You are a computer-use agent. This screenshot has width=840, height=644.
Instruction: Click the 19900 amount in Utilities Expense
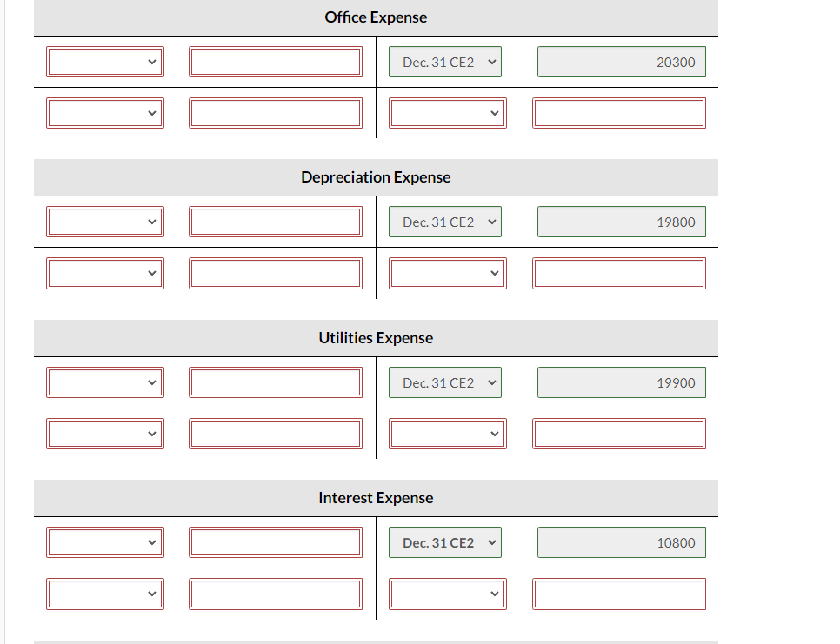621,382
